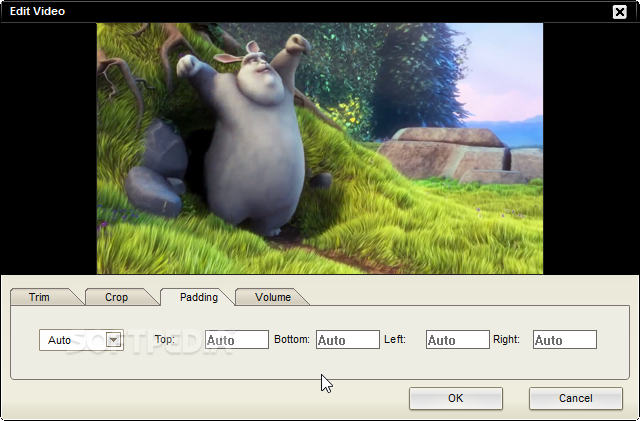Click the Bottom padding input field

click(348, 340)
